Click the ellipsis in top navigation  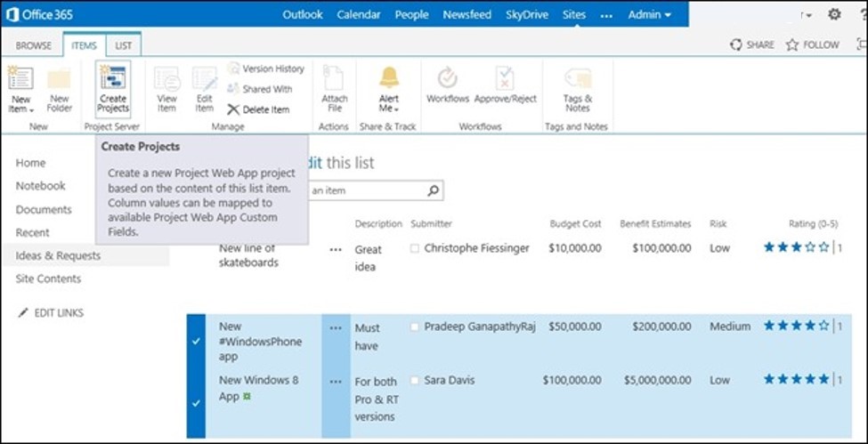point(607,15)
